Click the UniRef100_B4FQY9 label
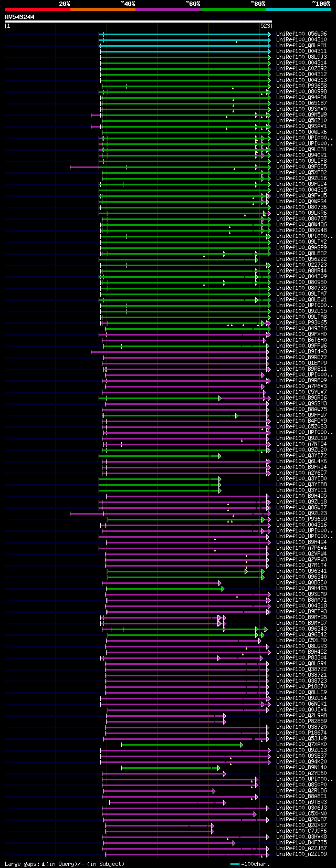This screenshot has height=868, width=336. click(301, 421)
